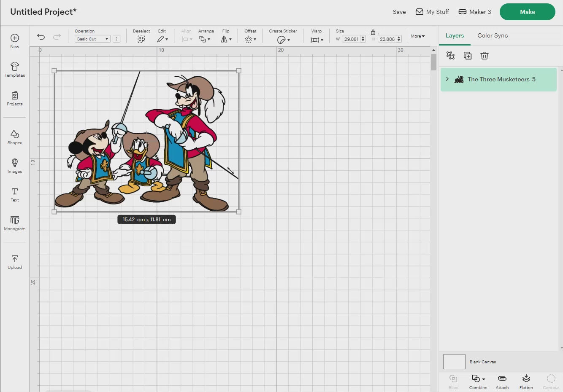563x392 pixels.
Task: Open the Images library
Action: click(x=15, y=166)
